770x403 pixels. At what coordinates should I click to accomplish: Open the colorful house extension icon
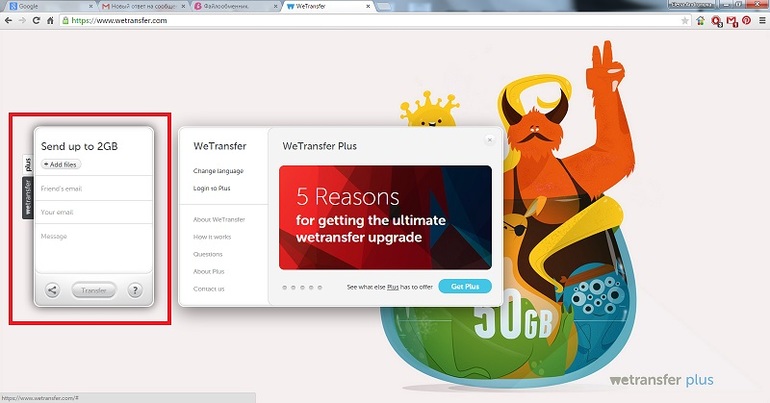[701, 21]
